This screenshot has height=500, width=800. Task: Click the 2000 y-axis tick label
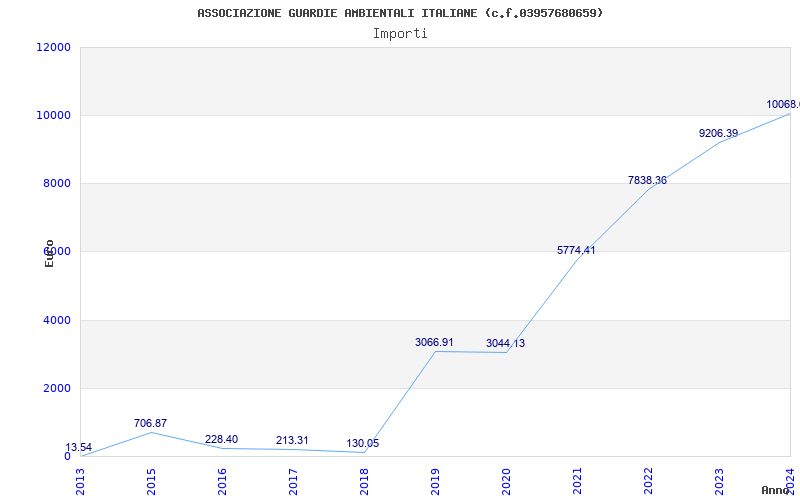[x=57, y=388]
